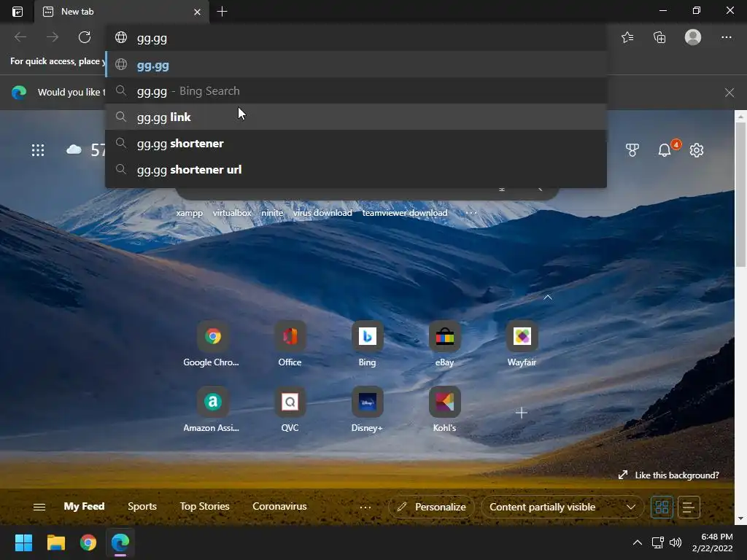This screenshot has width=747, height=560.
Task: Switch to the Coronavirus feed tab
Action: (x=279, y=507)
